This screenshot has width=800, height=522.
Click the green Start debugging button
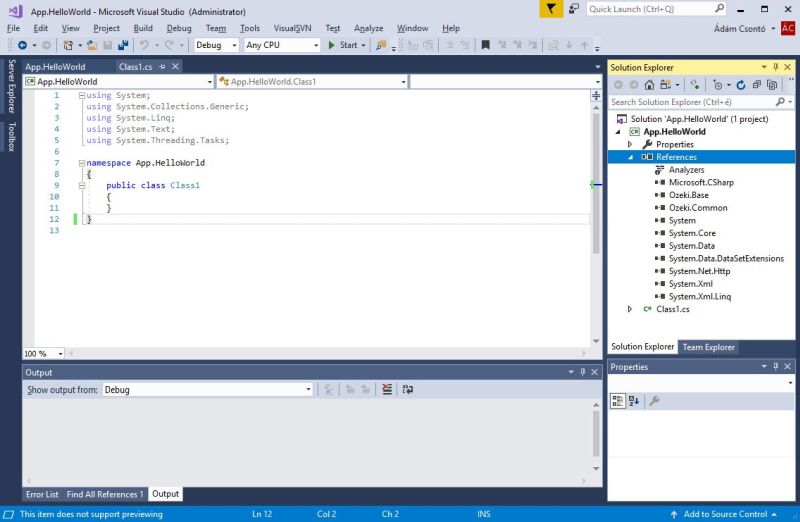pos(343,45)
